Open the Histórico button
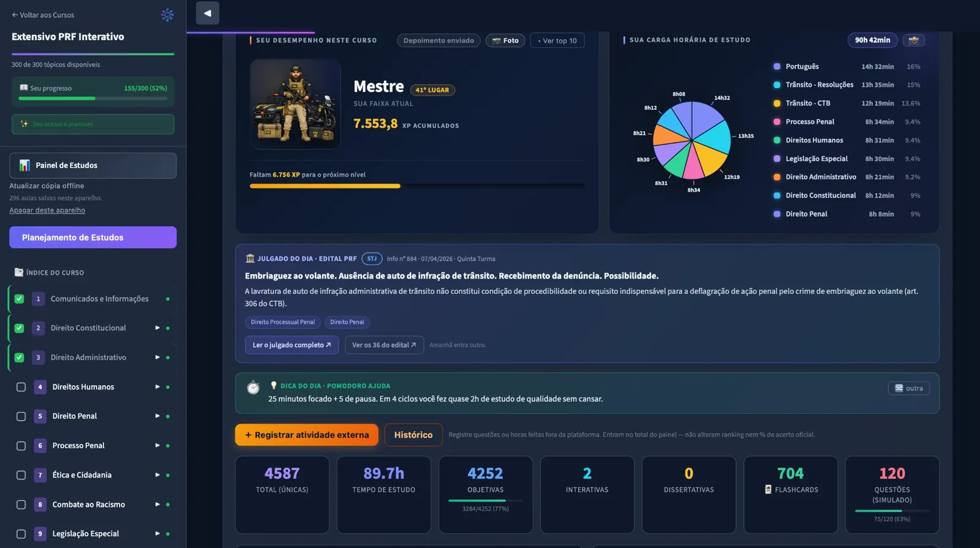980x548 pixels. coord(413,435)
